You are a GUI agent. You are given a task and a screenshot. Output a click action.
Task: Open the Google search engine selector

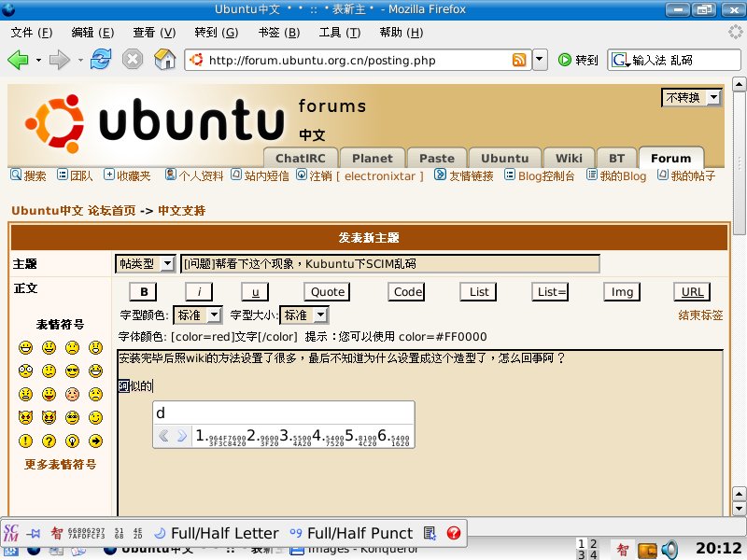(x=621, y=60)
